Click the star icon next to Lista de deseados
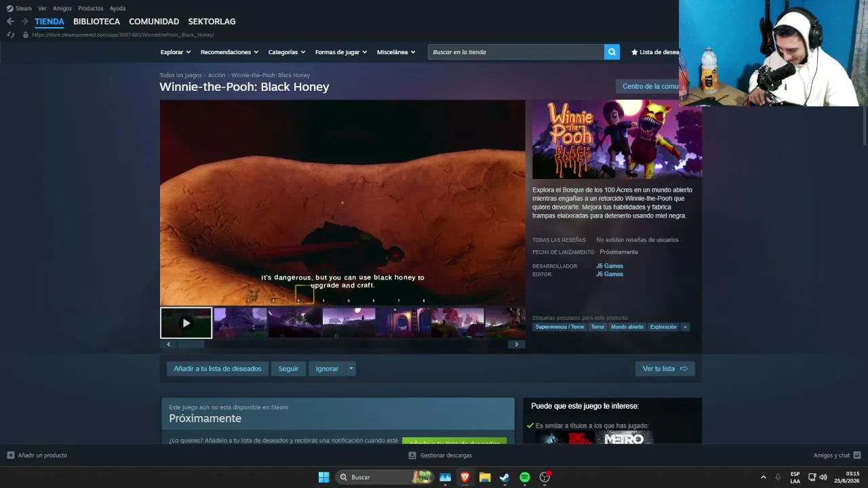The width and height of the screenshot is (868, 488). 635,52
